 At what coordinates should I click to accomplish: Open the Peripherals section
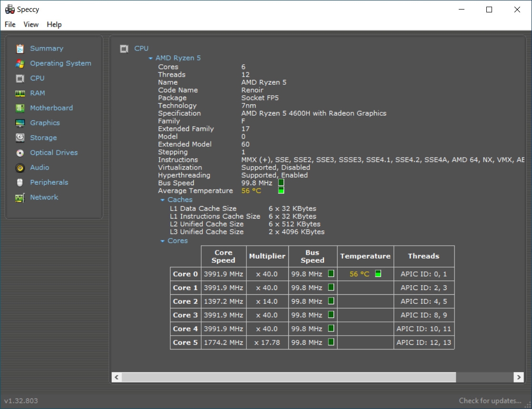49,182
